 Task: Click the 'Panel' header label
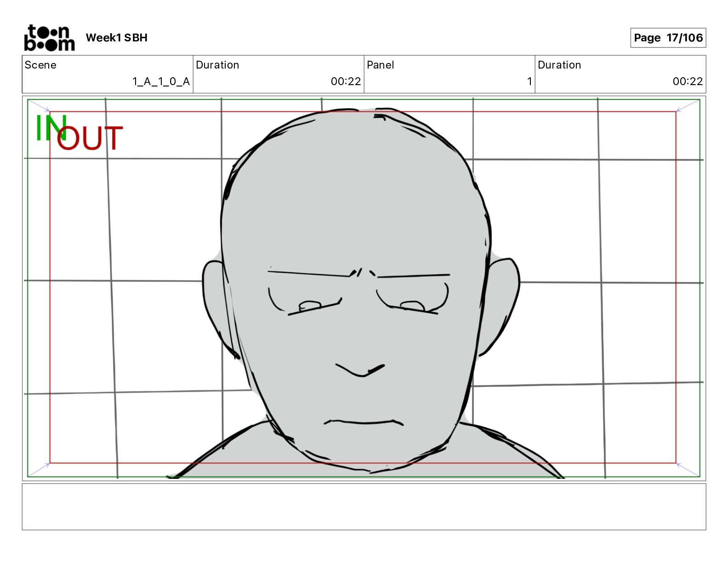[381, 65]
